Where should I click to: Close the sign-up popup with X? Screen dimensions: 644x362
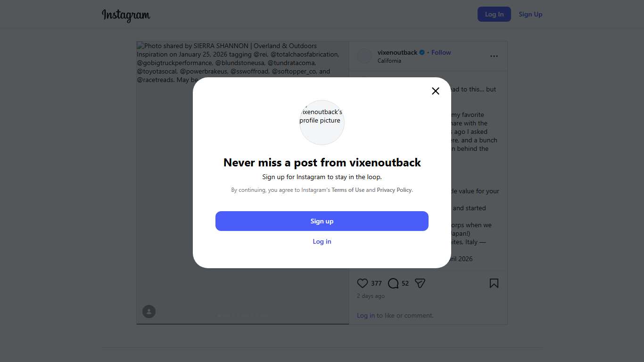coord(436,91)
